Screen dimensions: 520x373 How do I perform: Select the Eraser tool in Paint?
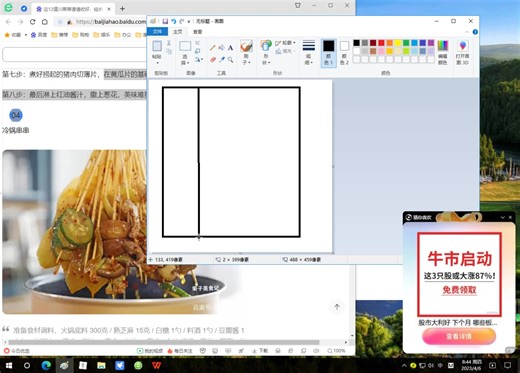pyautogui.click(x=213, y=60)
